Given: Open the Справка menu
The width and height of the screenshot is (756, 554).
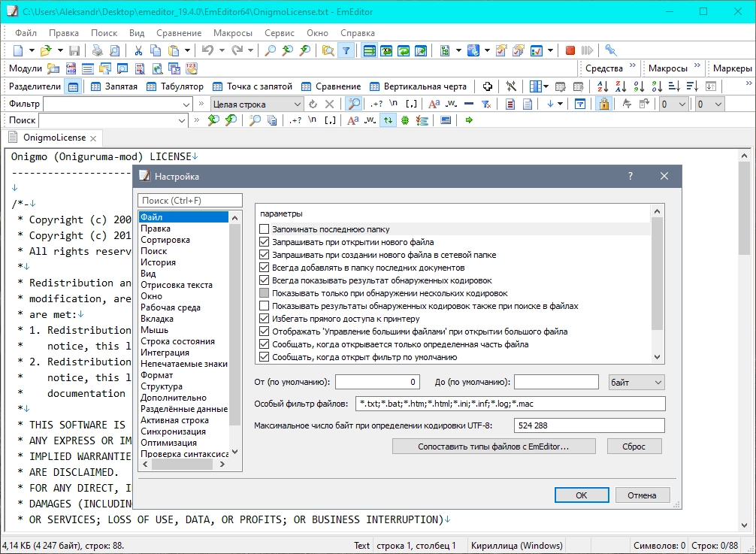Looking at the screenshot, I should pos(357,33).
